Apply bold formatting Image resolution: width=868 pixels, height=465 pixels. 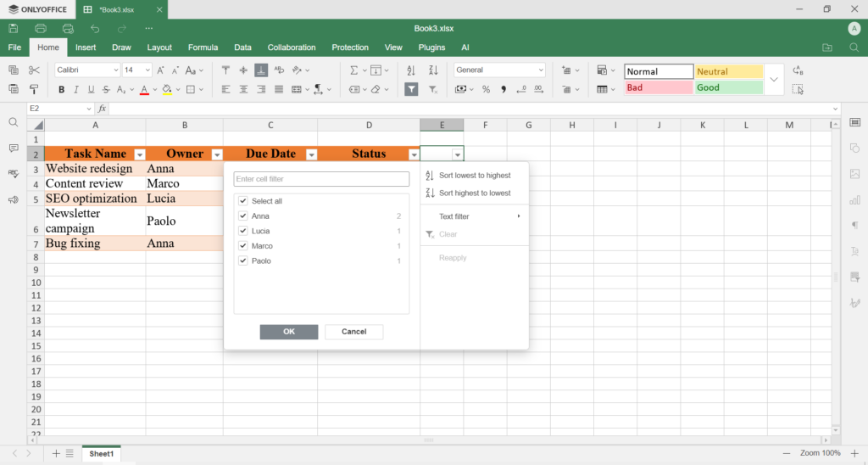(61, 89)
